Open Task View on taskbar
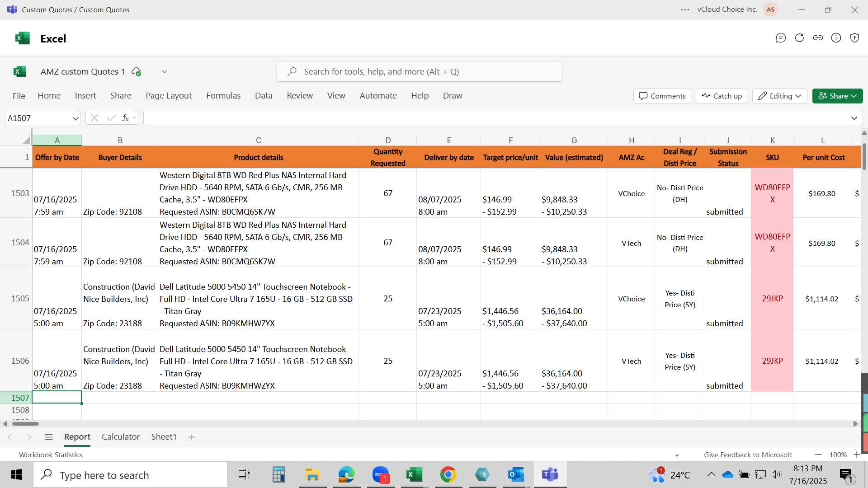 tap(244, 474)
